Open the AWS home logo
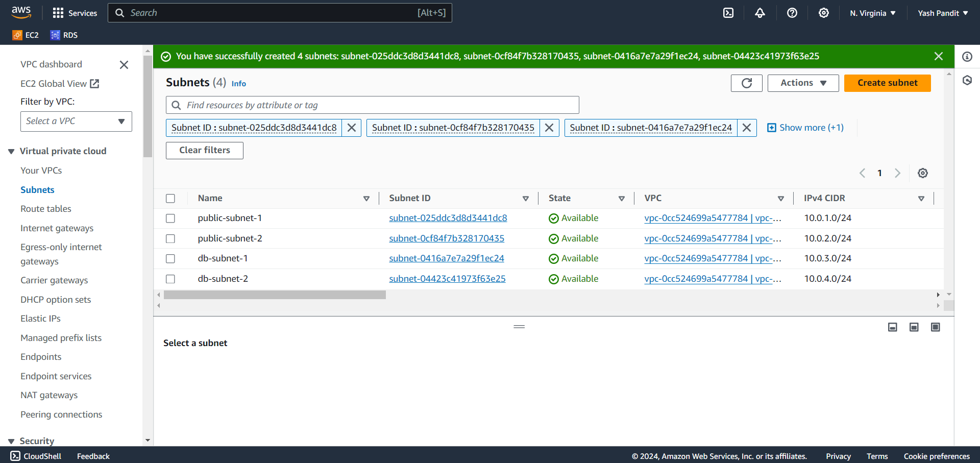 click(21, 12)
